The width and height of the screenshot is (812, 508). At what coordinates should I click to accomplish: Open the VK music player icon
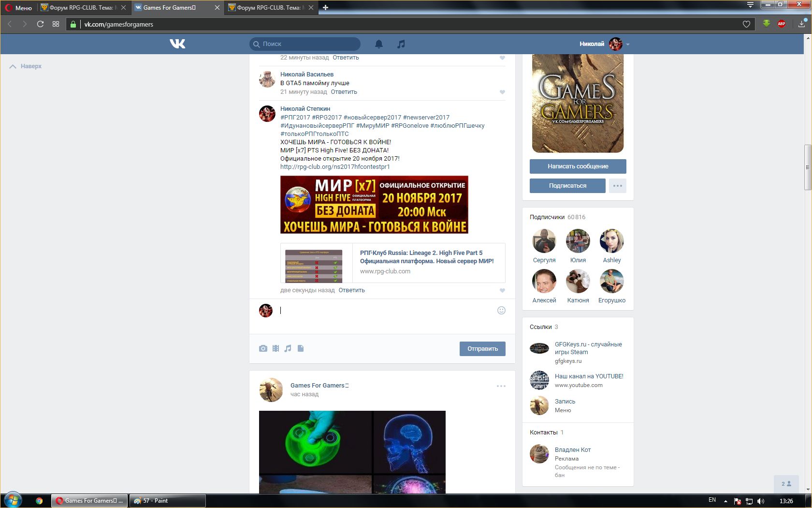coord(401,44)
